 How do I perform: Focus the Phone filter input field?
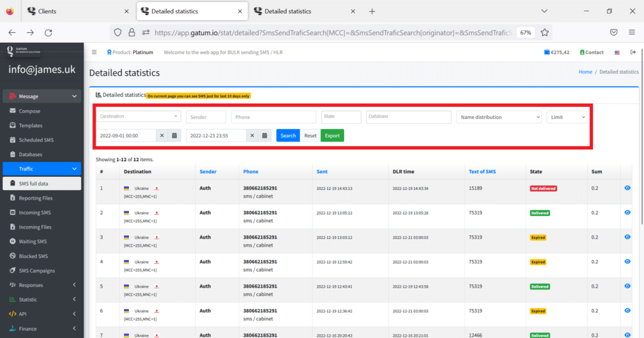[274, 117]
